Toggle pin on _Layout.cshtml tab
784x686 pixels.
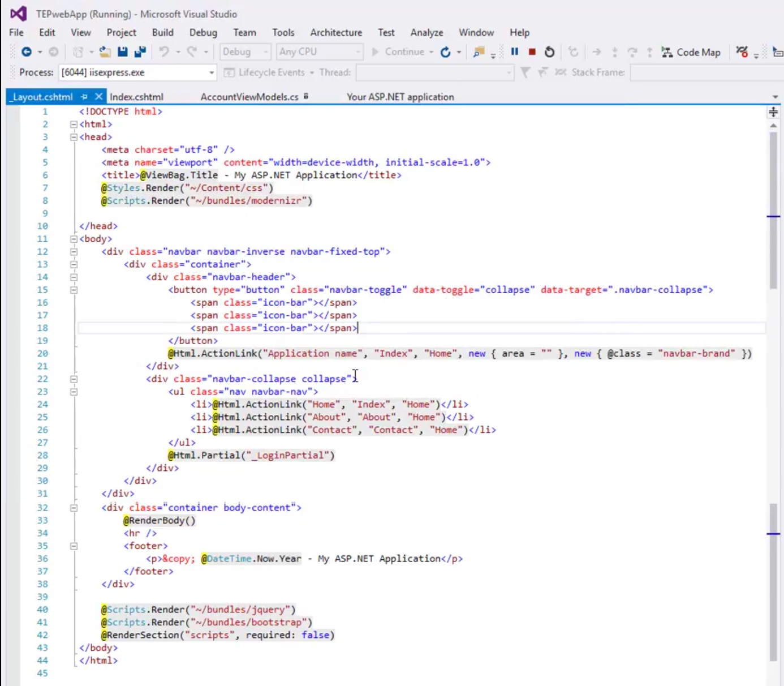(x=84, y=97)
